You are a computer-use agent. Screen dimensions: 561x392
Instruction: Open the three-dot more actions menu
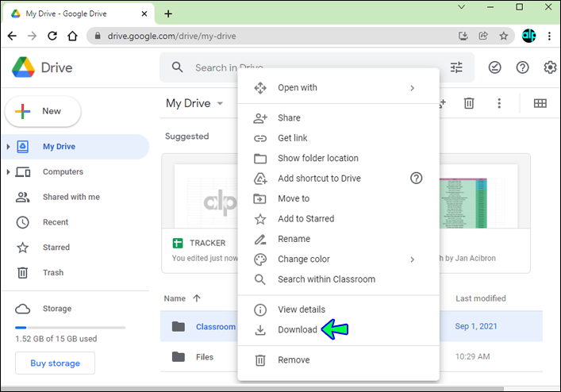[499, 103]
